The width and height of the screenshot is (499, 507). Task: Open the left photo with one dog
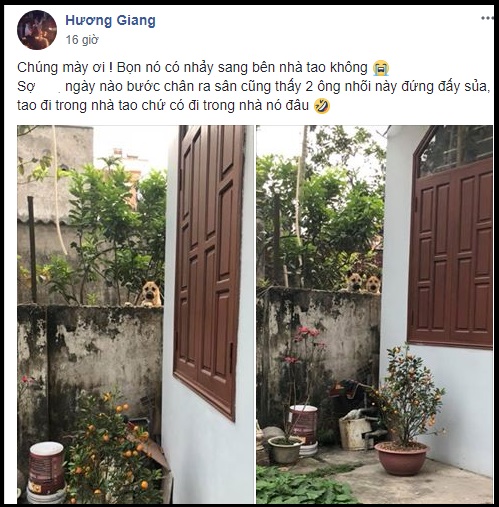click(136, 314)
